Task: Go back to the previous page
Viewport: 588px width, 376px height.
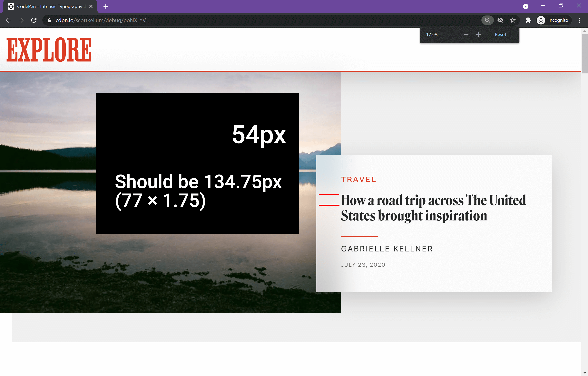Action: click(x=9, y=20)
